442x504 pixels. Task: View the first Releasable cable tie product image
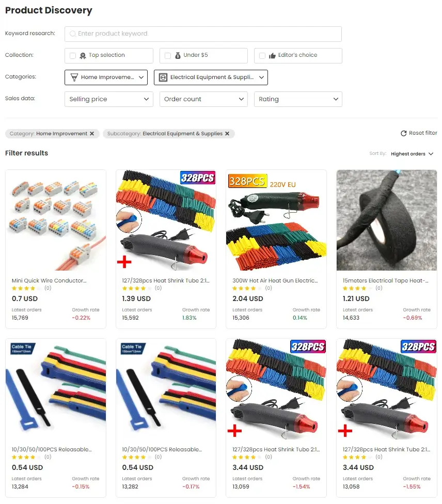pyautogui.click(x=56, y=389)
